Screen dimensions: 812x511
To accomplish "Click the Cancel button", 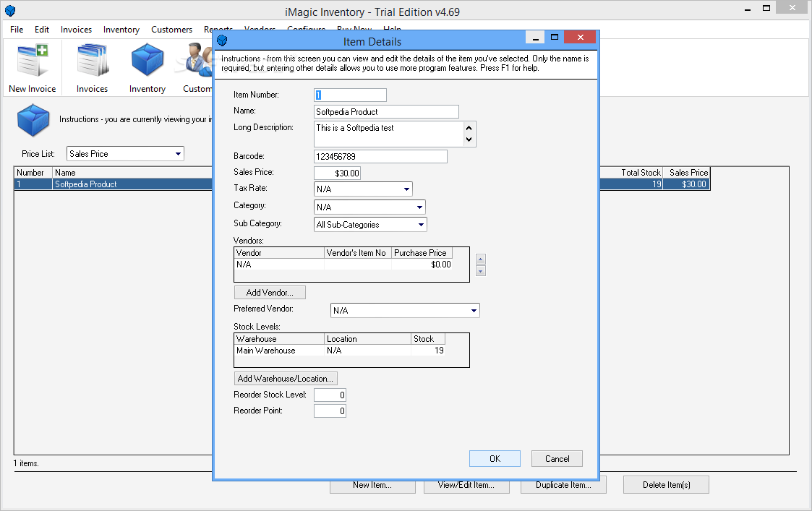I will coord(557,459).
